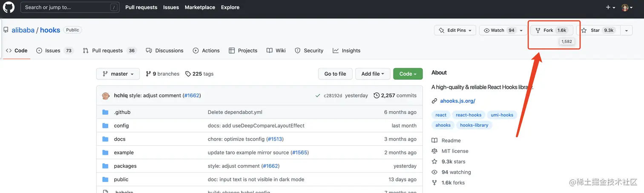Open the Discussions tab

164,51
